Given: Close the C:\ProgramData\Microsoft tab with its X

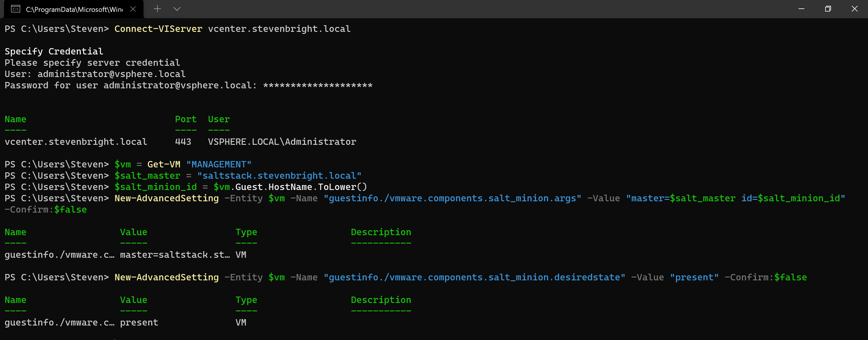Looking at the screenshot, I should pyautogui.click(x=133, y=9).
